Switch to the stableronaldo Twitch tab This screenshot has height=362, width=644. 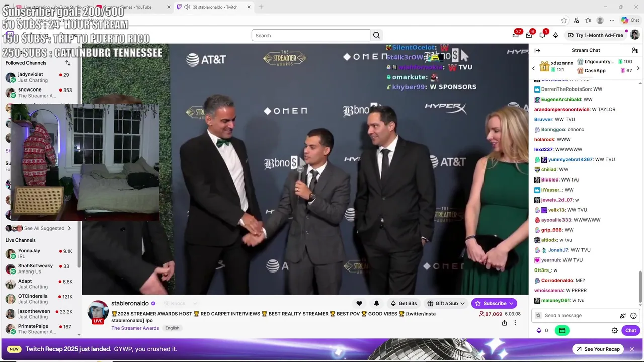(x=214, y=7)
